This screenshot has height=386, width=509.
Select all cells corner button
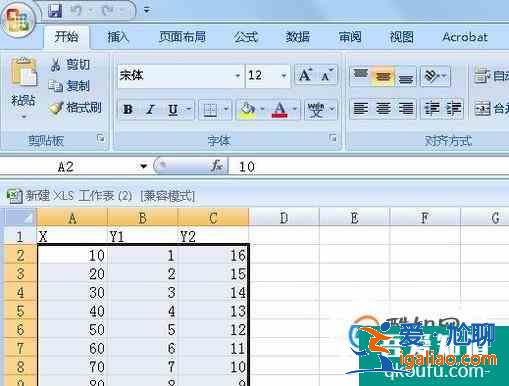(20, 217)
